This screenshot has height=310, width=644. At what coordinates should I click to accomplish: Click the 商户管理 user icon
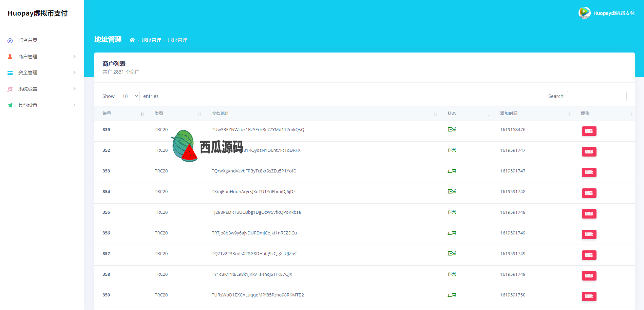click(10, 57)
